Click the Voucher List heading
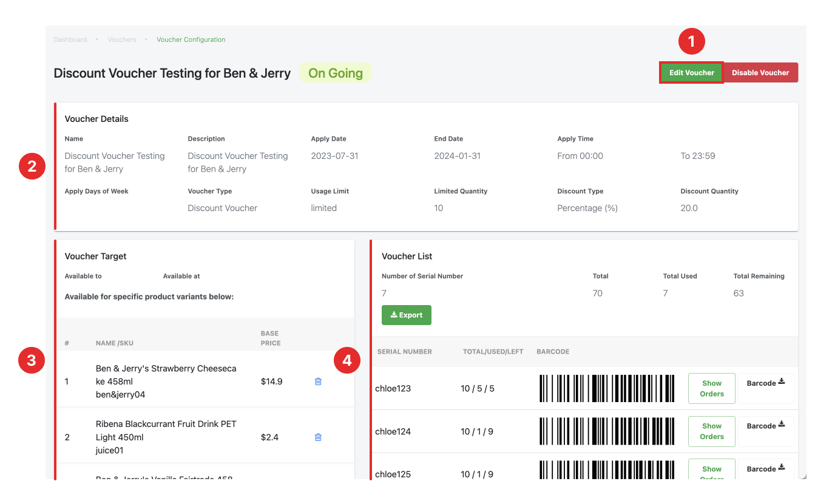Screen dimensions: 832x504 click(x=407, y=257)
